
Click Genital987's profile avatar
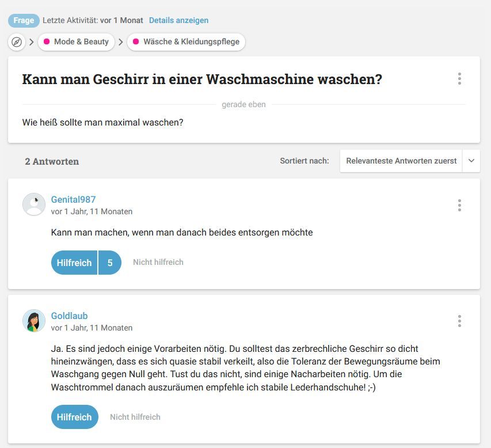(34, 204)
